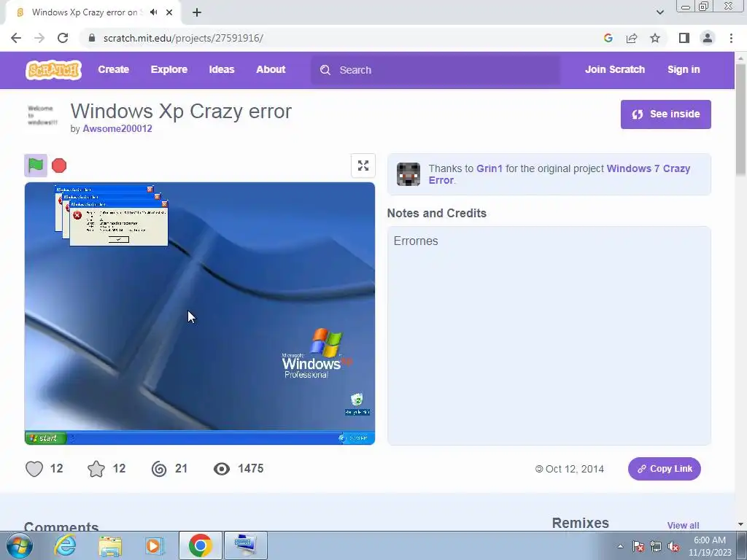Show hidden system tray icons arrow
Screen dimensions: 747x560
point(620,546)
